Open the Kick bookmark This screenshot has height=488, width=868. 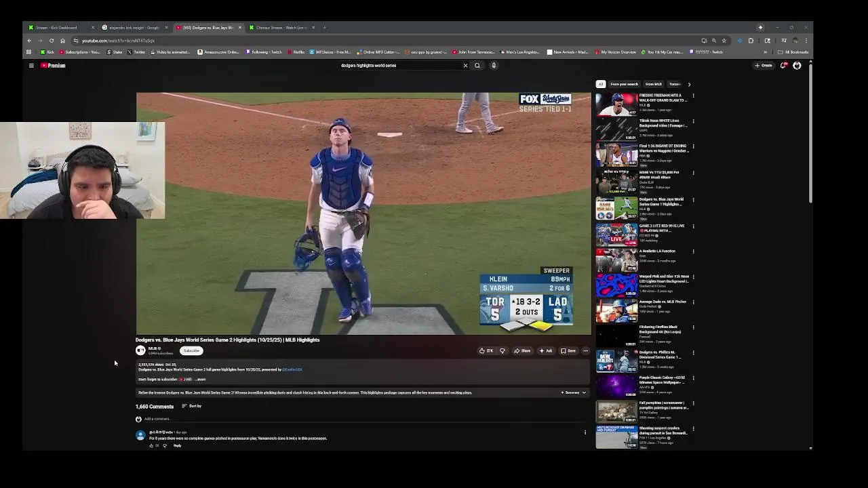pos(47,52)
